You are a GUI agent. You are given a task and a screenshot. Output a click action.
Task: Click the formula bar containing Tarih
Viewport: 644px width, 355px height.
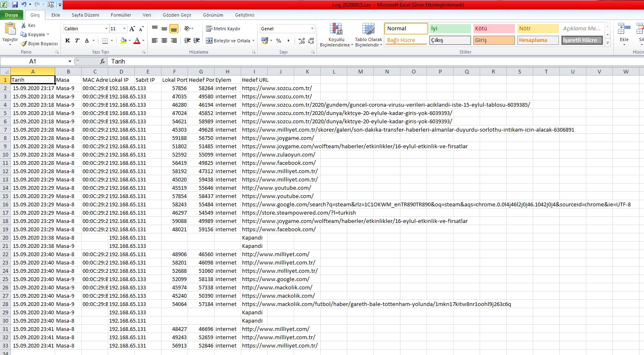click(376, 61)
